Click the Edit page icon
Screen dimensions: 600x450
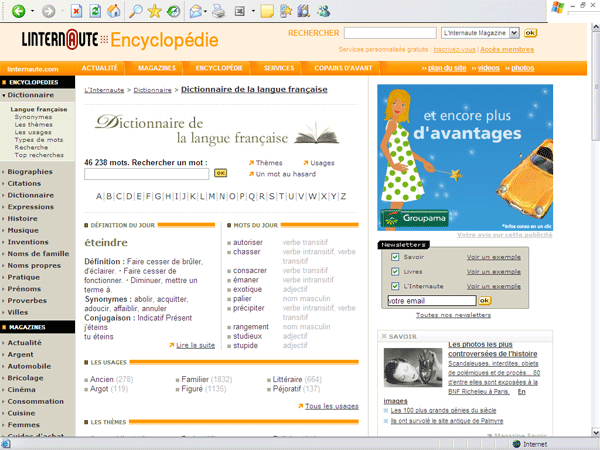(240, 11)
